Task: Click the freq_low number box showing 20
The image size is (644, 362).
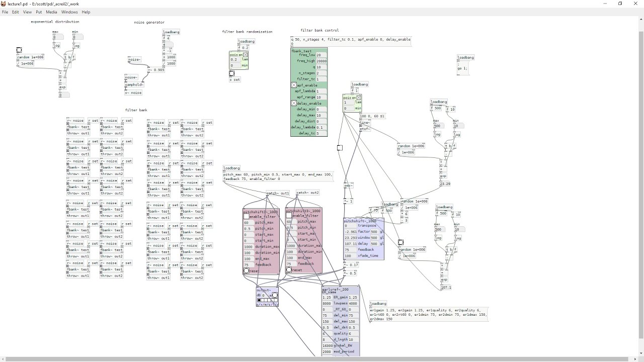Action: [321, 55]
